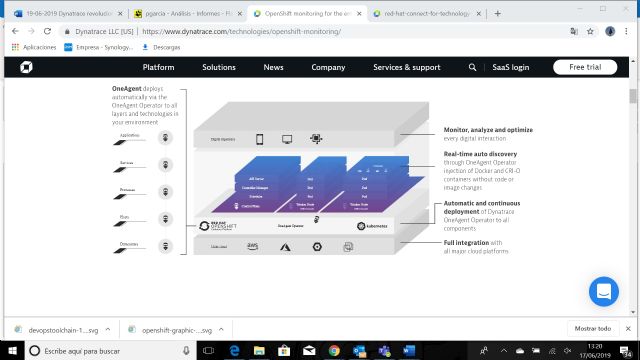This screenshot has width=640, height=360.
Task: Open Task View from the taskbar
Action: pyautogui.click(x=208, y=351)
